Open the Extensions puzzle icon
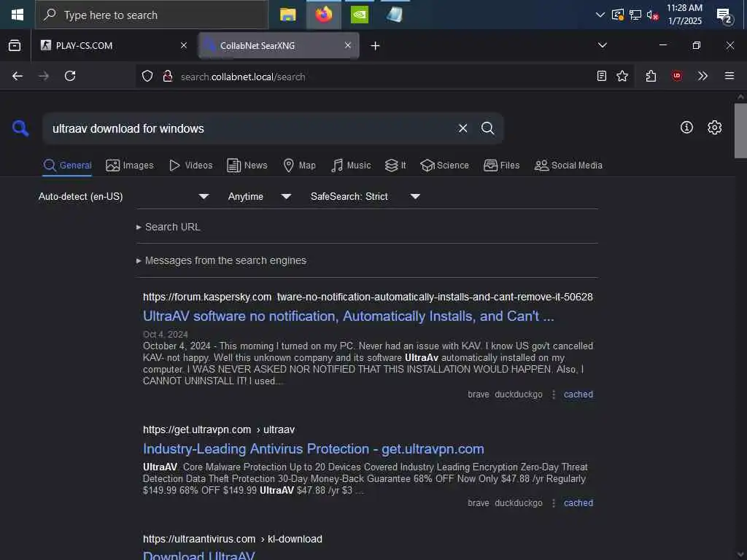Screen dimensions: 747x560 click(x=651, y=76)
